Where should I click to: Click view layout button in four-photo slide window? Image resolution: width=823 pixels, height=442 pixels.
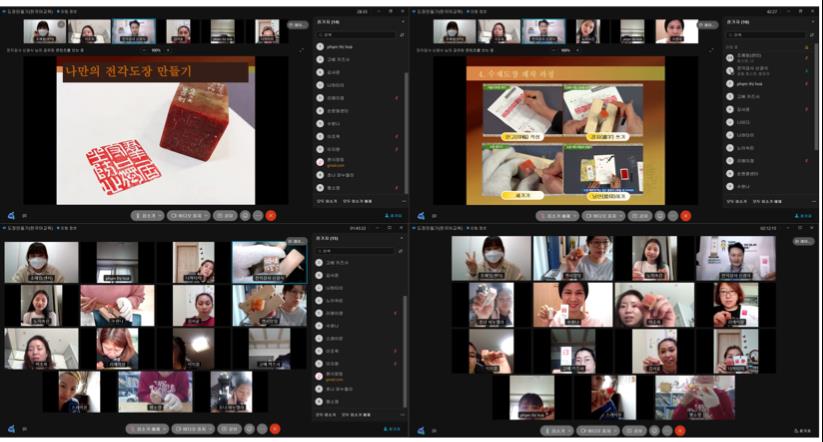[x=707, y=25]
